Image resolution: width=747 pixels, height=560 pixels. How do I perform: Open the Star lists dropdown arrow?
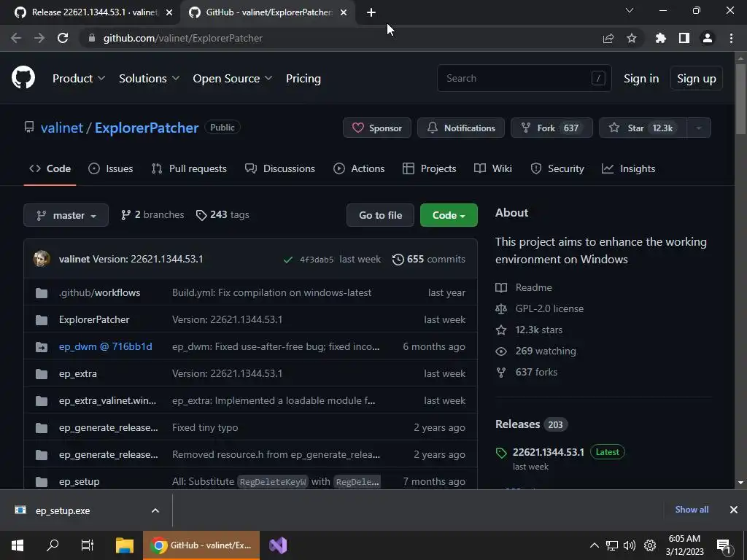pyautogui.click(x=699, y=128)
